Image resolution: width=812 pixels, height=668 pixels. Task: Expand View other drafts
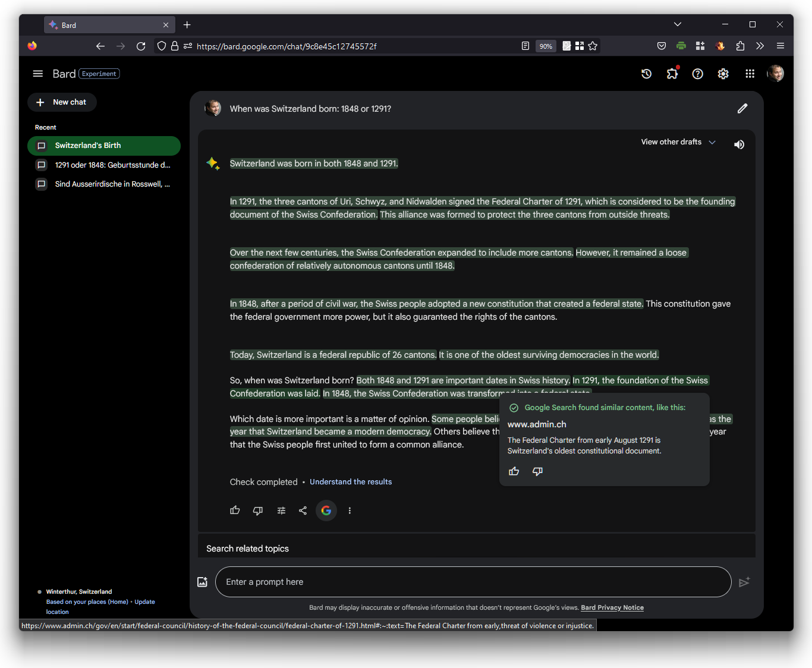(x=678, y=142)
